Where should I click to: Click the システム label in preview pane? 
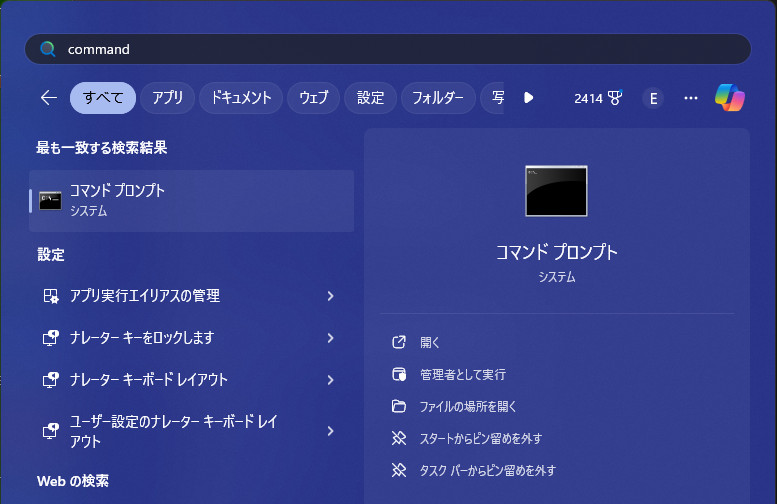pyautogui.click(x=556, y=277)
